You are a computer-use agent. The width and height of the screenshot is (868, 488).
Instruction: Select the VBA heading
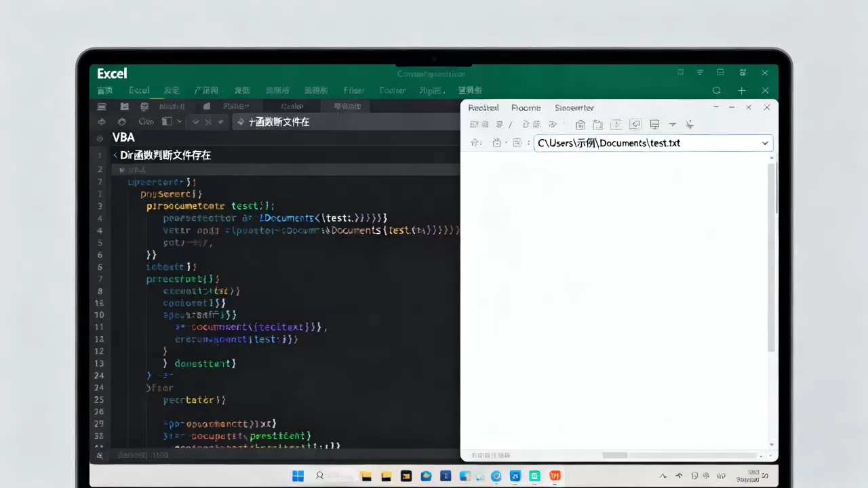pyautogui.click(x=123, y=138)
